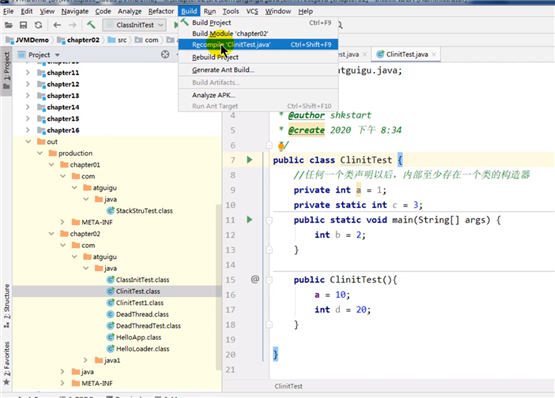Image resolution: width=555 pixels, height=398 pixels.
Task: Open the Tools menu
Action: point(231,11)
